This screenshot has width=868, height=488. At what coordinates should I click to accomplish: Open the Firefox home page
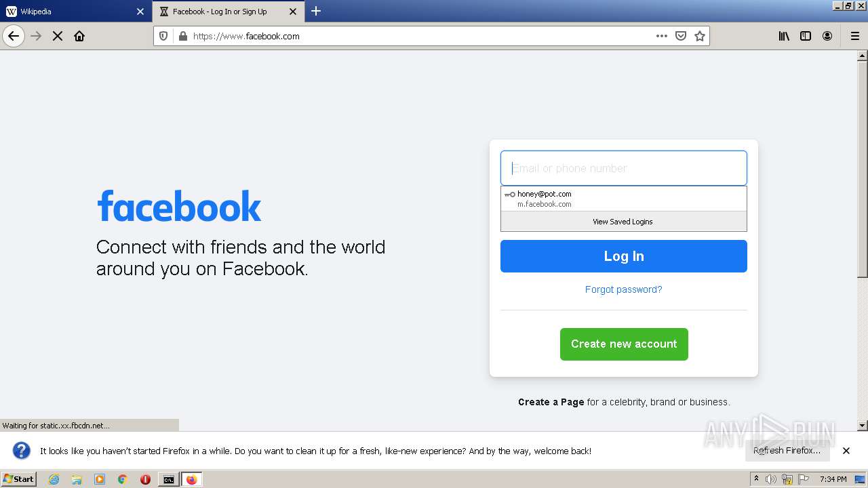(79, 36)
